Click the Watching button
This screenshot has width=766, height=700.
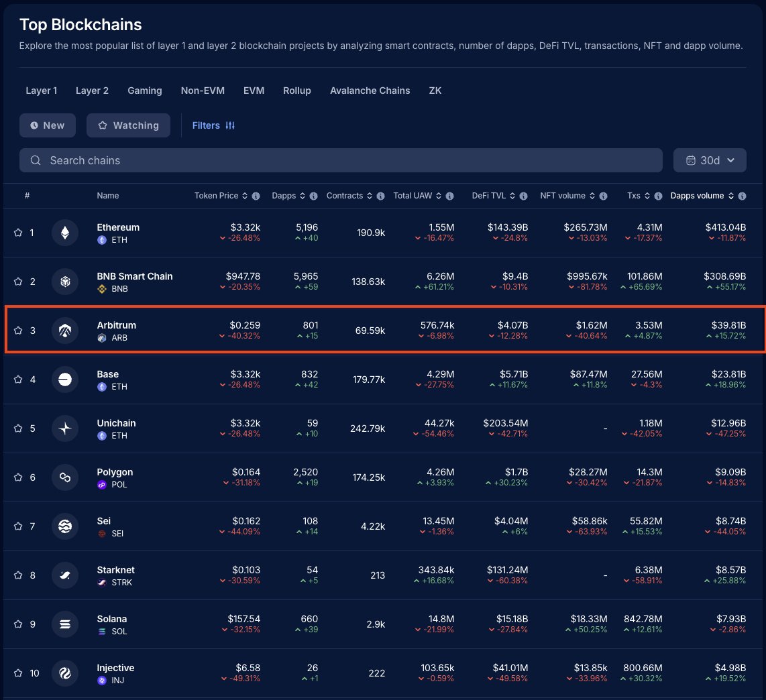[x=128, y=125]
